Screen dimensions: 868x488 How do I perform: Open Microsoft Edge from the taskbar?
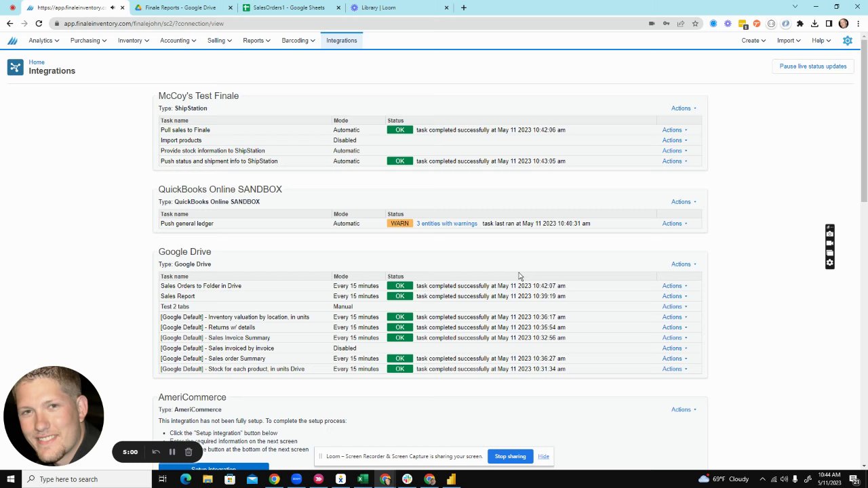pyautogui.click(x=185, y=479)
